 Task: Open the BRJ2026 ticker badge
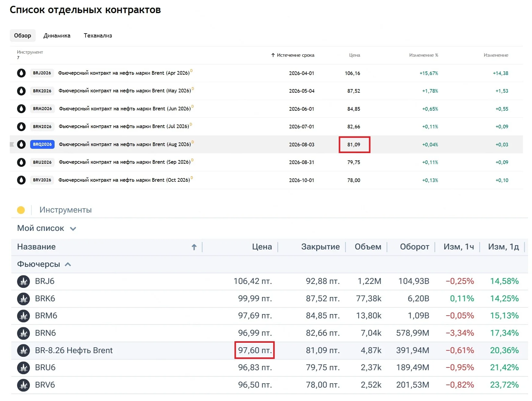click(42, 73)
